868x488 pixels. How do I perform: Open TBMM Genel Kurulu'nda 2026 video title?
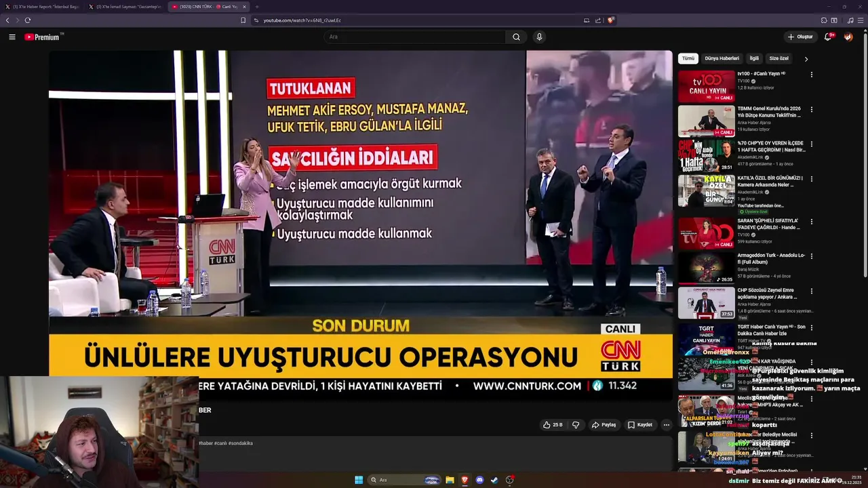pos(769,112)
